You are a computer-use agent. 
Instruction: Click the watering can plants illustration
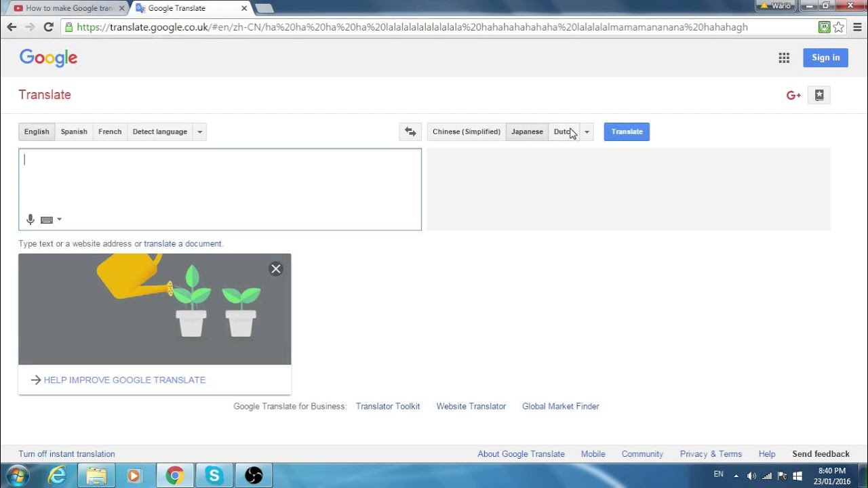[x=155, y=309]
